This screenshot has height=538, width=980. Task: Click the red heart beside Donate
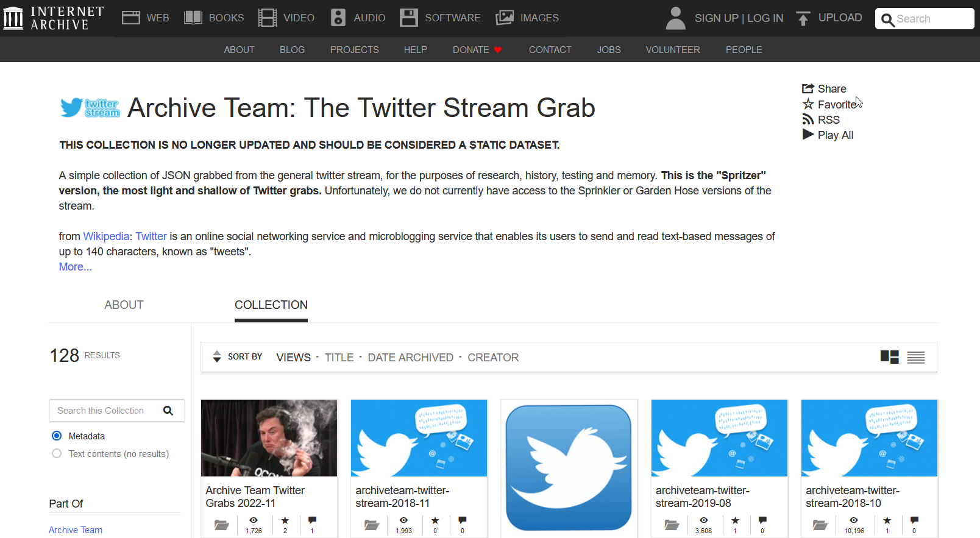498,50
